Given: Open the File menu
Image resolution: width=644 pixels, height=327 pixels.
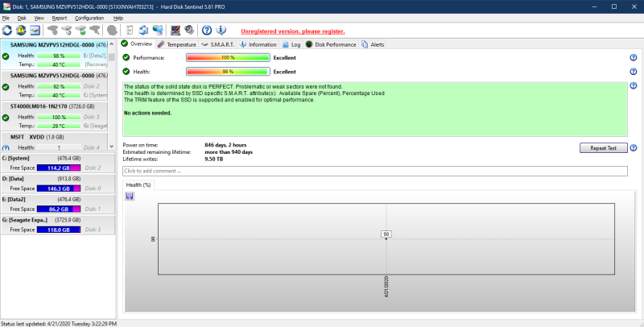Looking at the screenshot, I should click(6, 18).
